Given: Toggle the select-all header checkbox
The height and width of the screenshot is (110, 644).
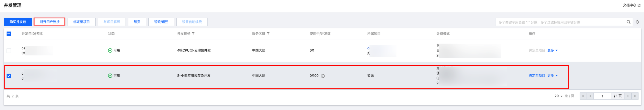Looking at the screenshot, I should pos(9,34).
